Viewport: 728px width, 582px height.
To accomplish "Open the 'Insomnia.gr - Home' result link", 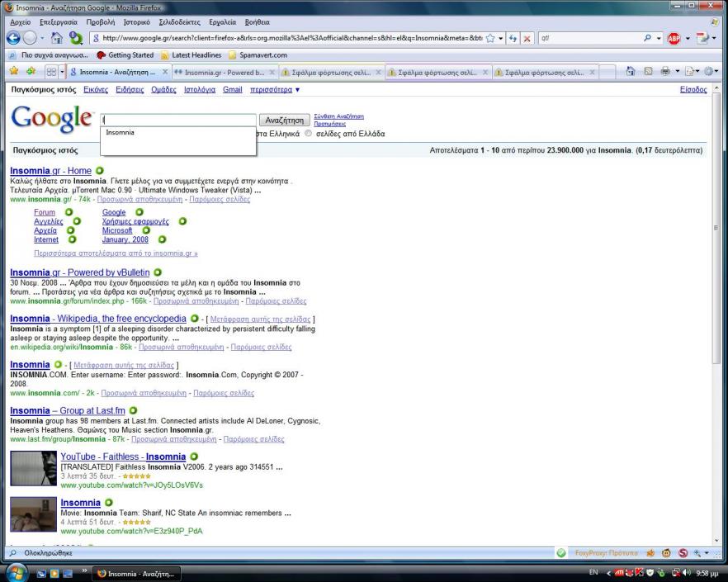I will [x=50, y=170].
